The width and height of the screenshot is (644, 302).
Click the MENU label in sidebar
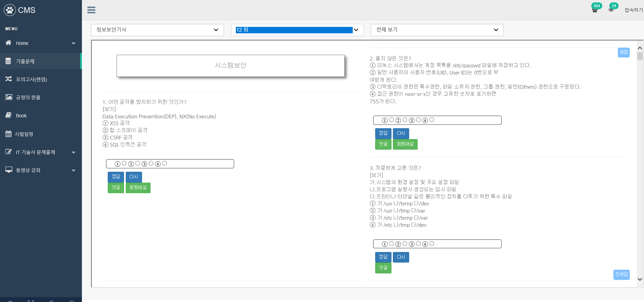pyautogui.click(x=11, y=29)
